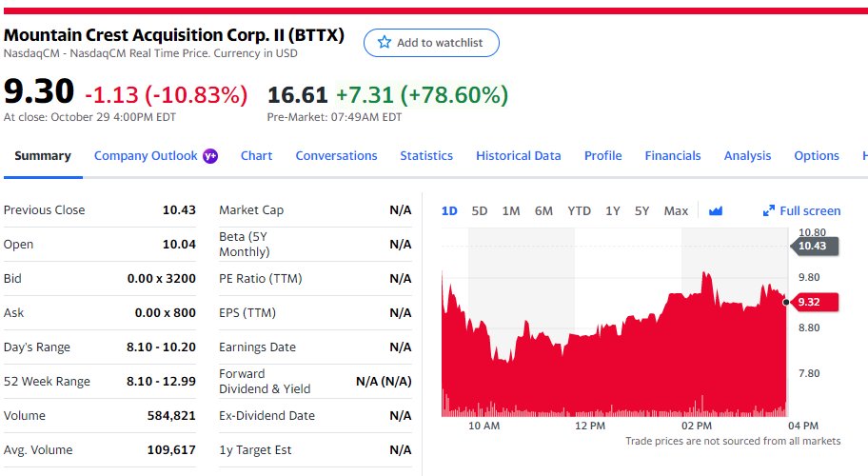Click the EPS (TTM) label
This screenshot has height=476, width=868.
(x=247, y=313)
